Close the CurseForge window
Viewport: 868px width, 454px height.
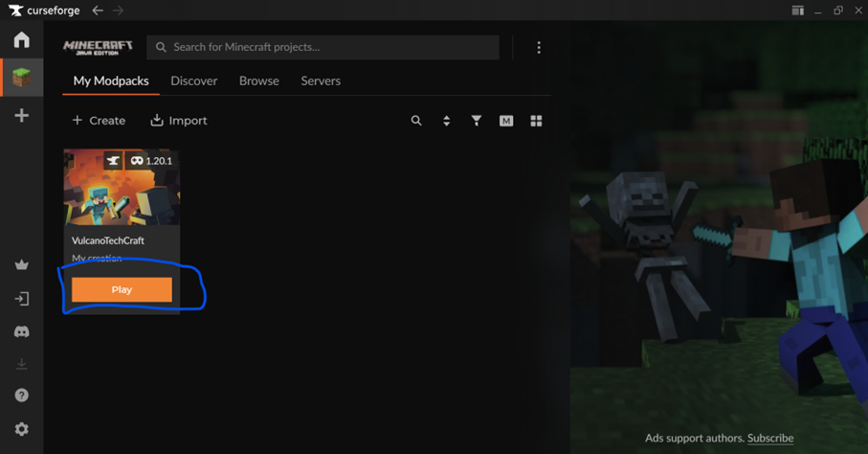click(x=858, y=10)
